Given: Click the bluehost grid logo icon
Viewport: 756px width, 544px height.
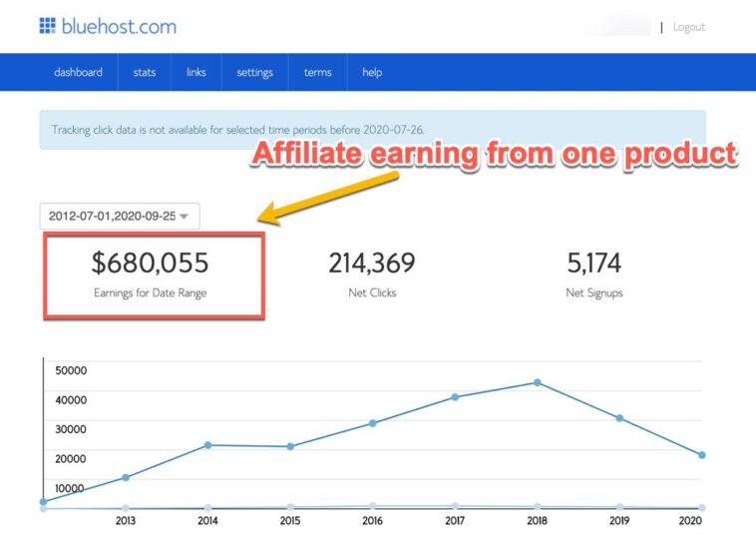Looking at the screenshot, I should 48,26.
